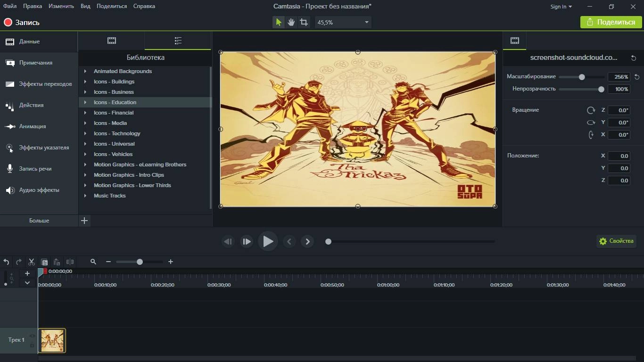
Task: Expand the Icons - Financial folder
Action: click(85, 113)
